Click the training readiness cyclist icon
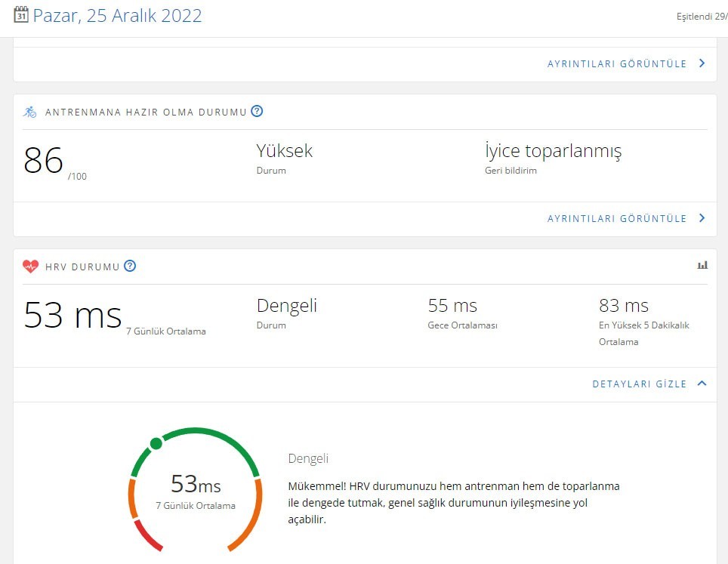Viewport: 728px width, 564px height. coord(29,112)
